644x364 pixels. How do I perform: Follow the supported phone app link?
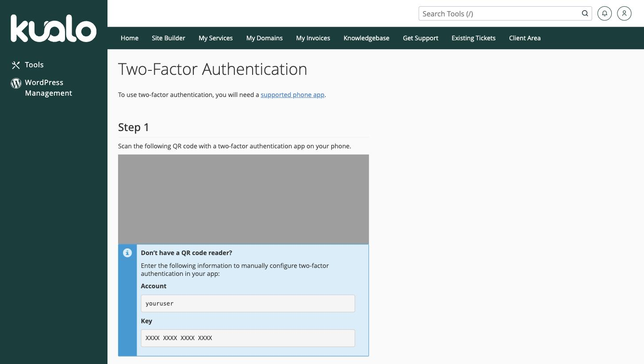(x=292, y=95)
